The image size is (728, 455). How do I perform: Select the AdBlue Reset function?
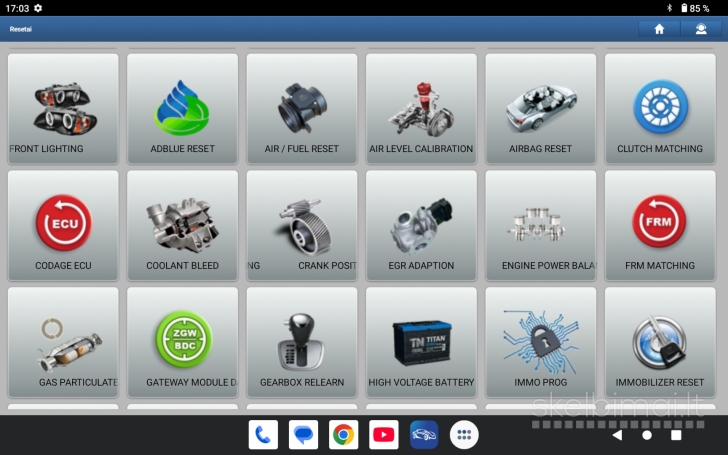tap(182, 109)
